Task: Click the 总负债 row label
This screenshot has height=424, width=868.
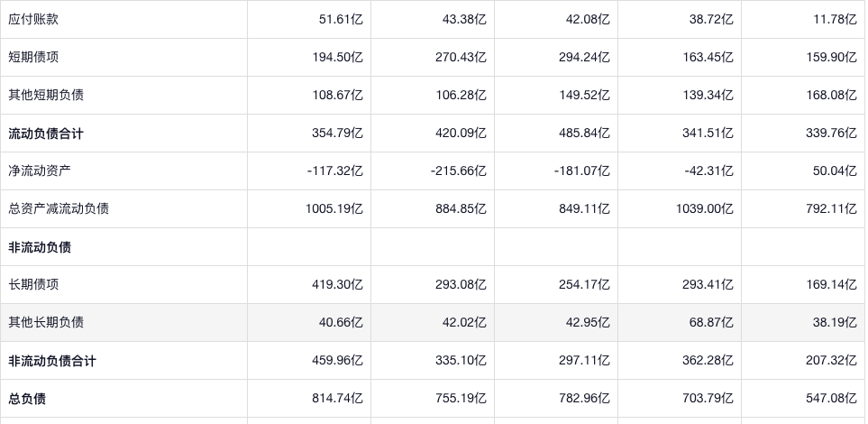Action: point(27,399)
